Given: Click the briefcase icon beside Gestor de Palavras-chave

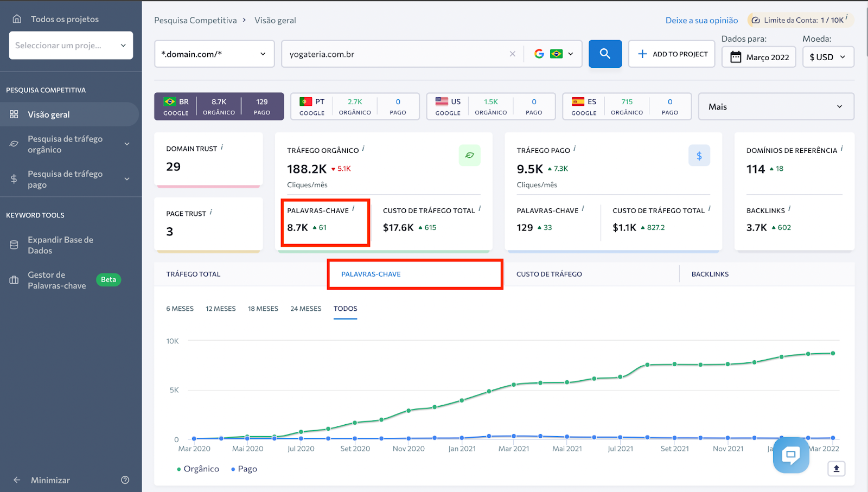Looking at the screenshot, I should pyautogui.click(x=14, y=280).
